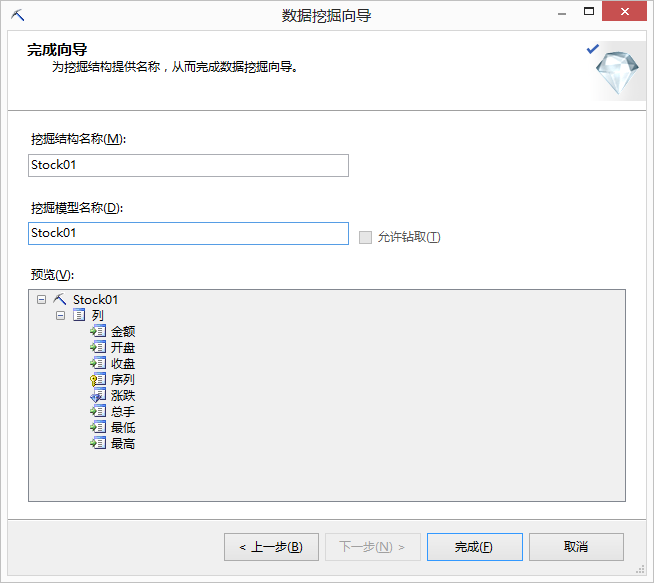Image resolution: width=654 pixels, height=583 pixels.
Task: Collapse the Stock01 root tree node
Action: [41, 299]
